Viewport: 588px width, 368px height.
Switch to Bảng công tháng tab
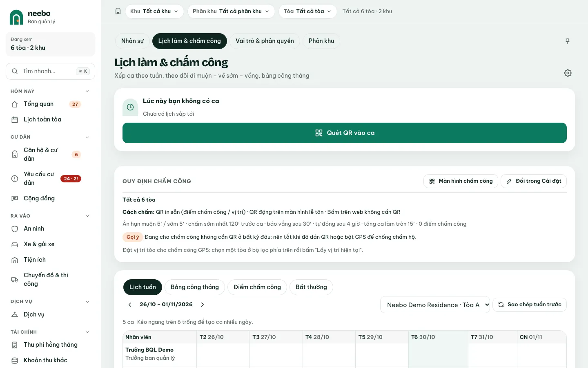[195, 287]
